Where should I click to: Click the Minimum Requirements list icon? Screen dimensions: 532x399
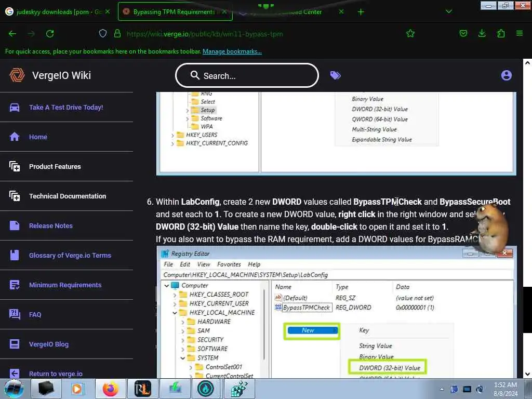click(x=15, y=285)
